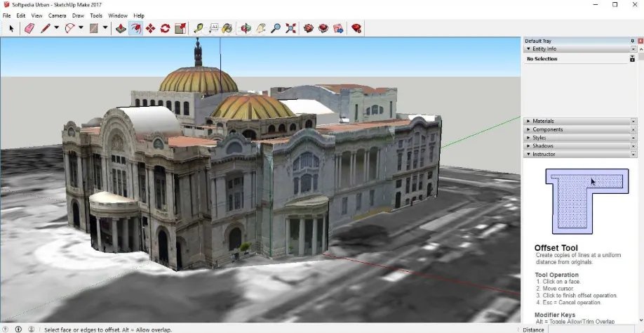Click the info circle status bar icon
Image resolution: width=644 pixels, height=333 pixels.
click(18, 329)
